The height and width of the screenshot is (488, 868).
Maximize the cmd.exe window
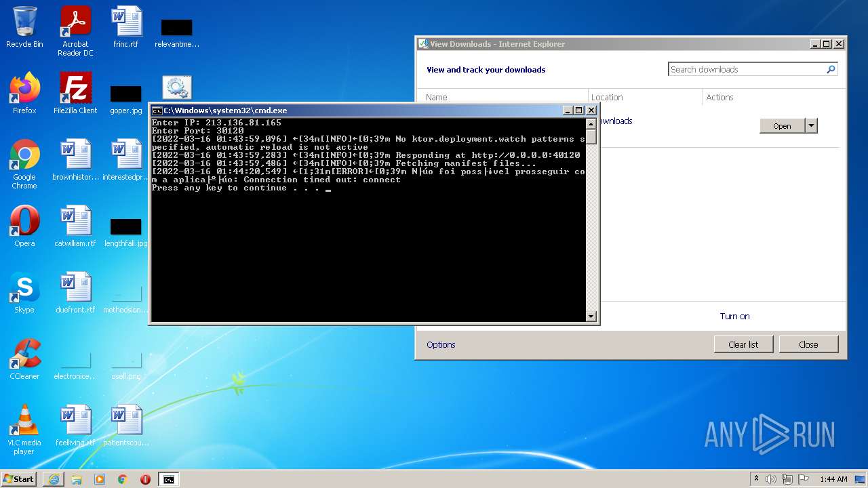pos(578,110)
